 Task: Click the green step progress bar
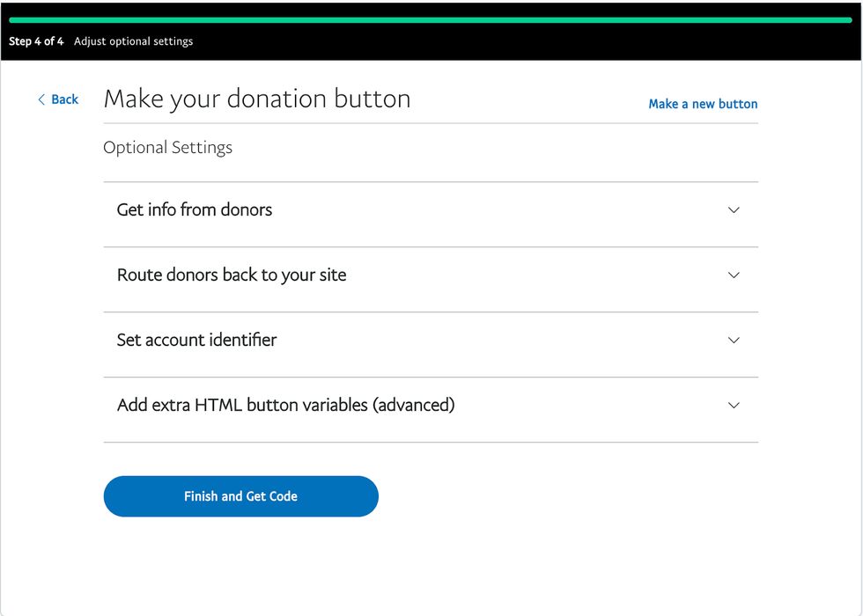431,19
